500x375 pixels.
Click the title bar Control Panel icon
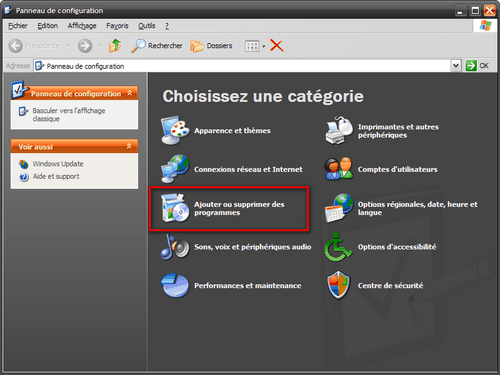(x=8, y=10)
